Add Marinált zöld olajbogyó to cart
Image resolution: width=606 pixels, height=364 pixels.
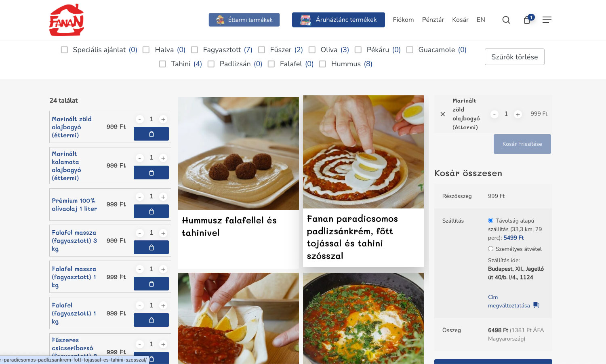coord(151,134)
